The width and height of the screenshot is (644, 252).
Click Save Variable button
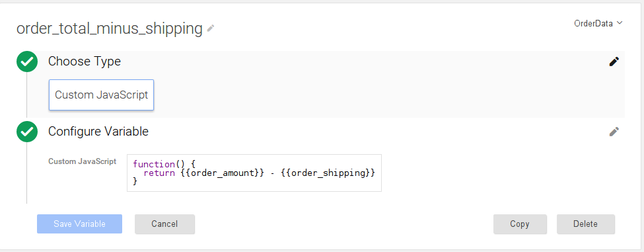click(80, 224)
